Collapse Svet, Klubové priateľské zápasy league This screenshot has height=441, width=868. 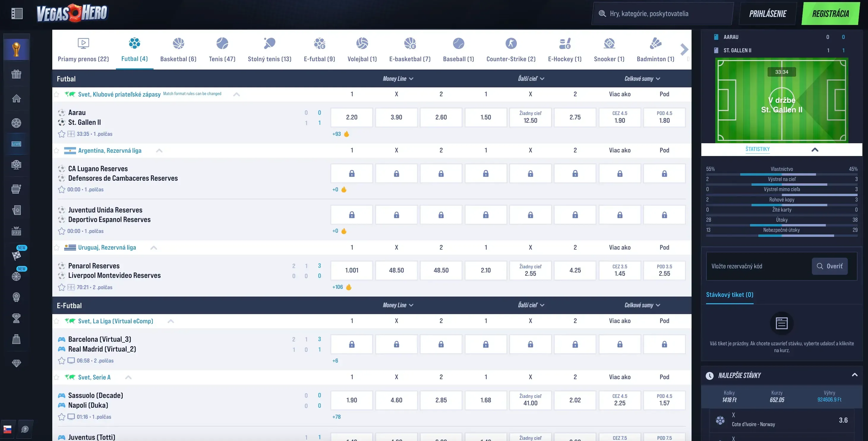click(x=236, y=94)
